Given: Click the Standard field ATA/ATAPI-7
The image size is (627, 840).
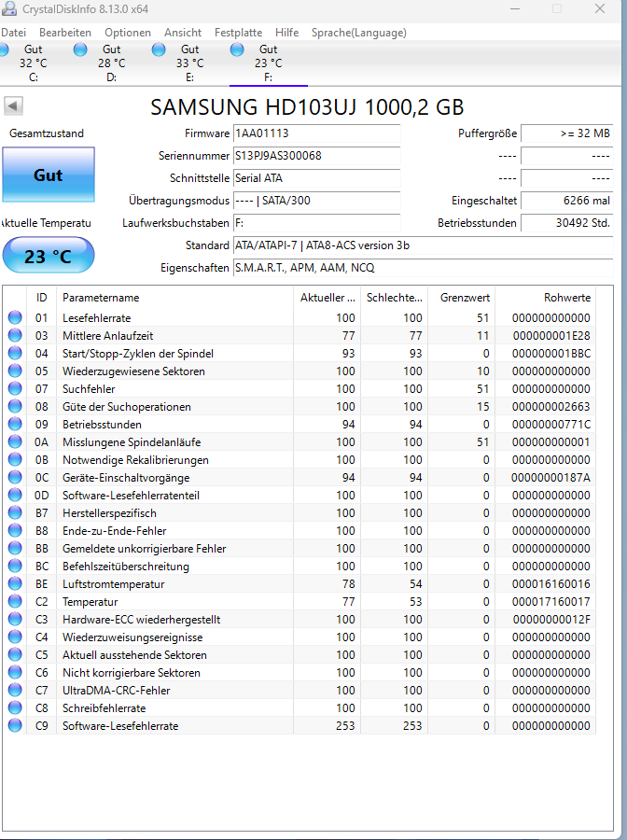Looking at the screenshot, I should (423, 245).
